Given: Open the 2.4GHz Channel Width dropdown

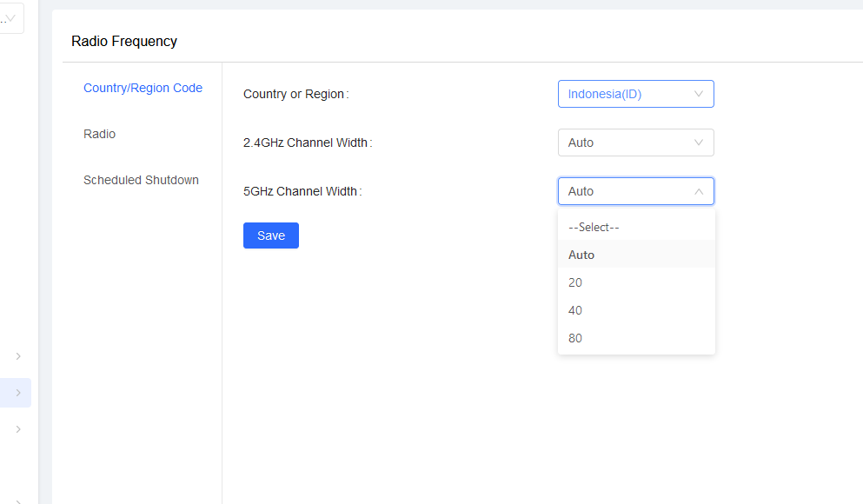Looking at the screenshot, I should (x=635, y=143).
